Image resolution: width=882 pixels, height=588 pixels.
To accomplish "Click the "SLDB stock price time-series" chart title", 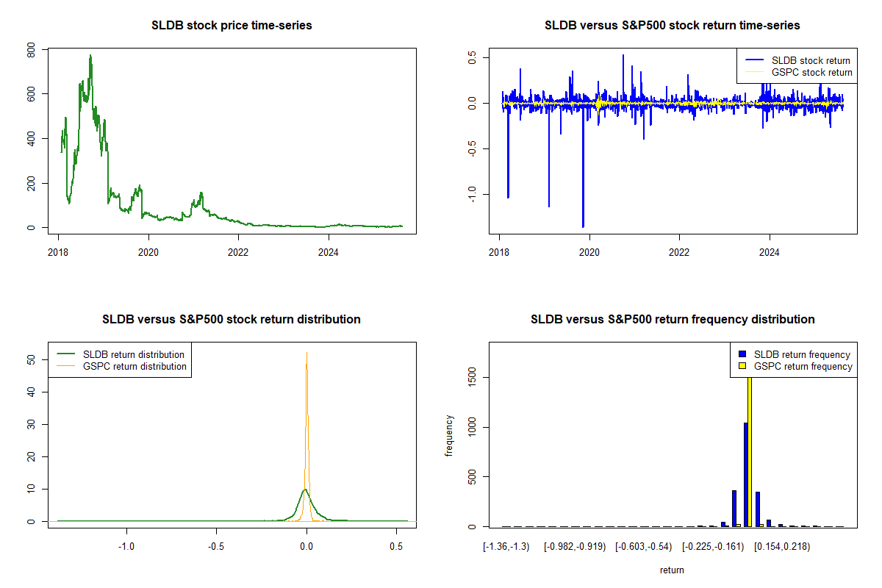I will tap(232, 26).
